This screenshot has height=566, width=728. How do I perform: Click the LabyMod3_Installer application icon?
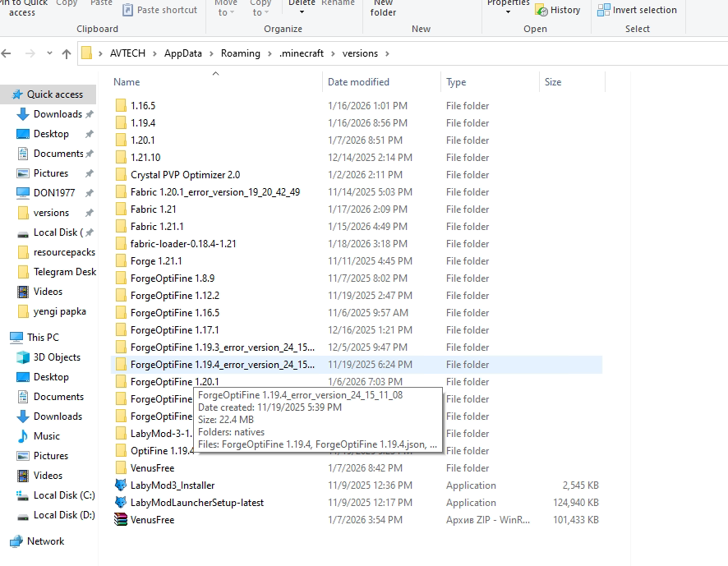(121, 485)
